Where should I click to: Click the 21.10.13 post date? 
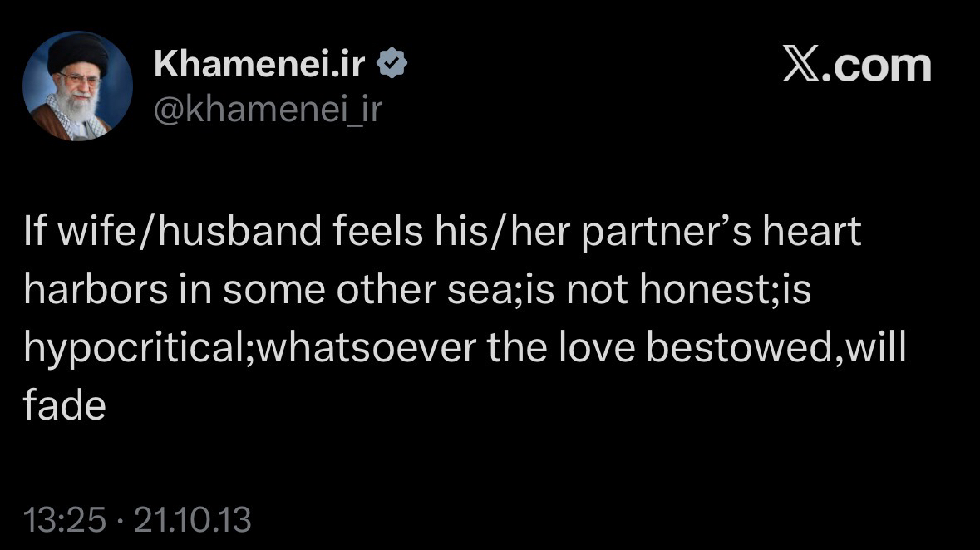point(192,521)
